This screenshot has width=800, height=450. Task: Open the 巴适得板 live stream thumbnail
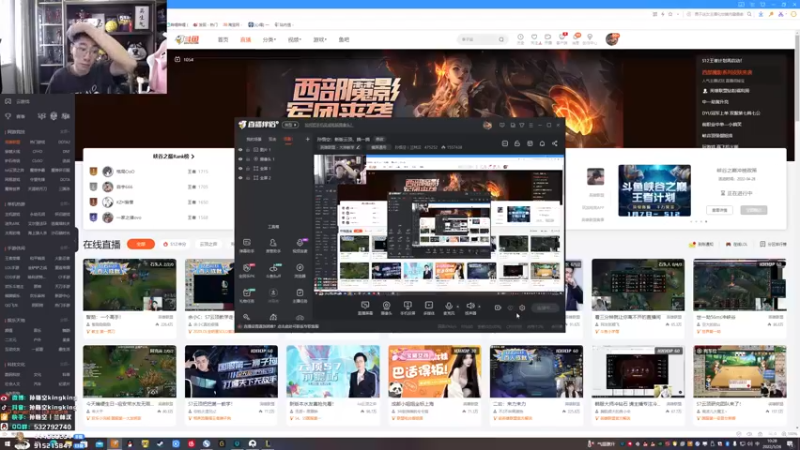434,371
